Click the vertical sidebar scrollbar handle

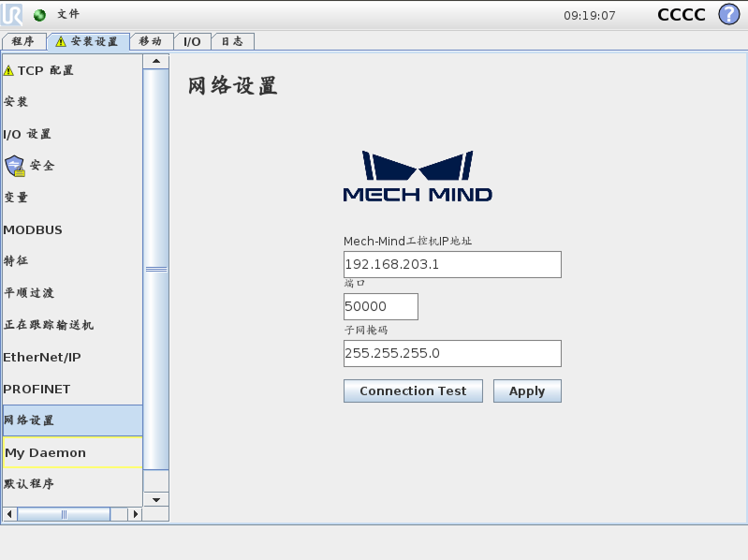(155, 269)
